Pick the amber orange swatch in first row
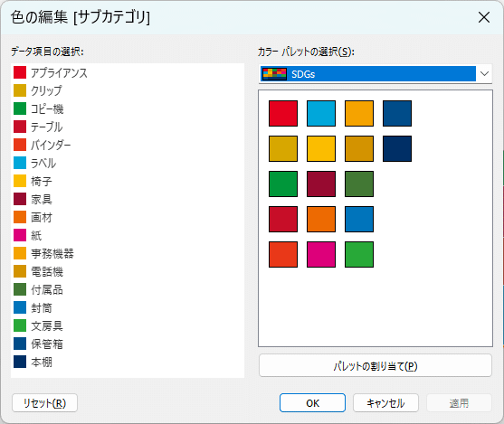Image resolution: width=504 pixels, height=424 pixels. click(x=359, y=113)
